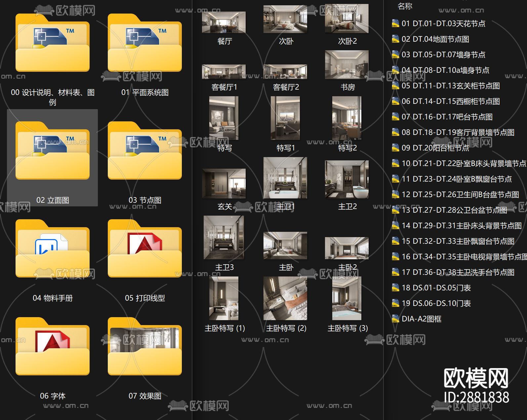Open the 04 物料手册 folder
This screenshot has height=420, width=527.
(x=53, y=249)
